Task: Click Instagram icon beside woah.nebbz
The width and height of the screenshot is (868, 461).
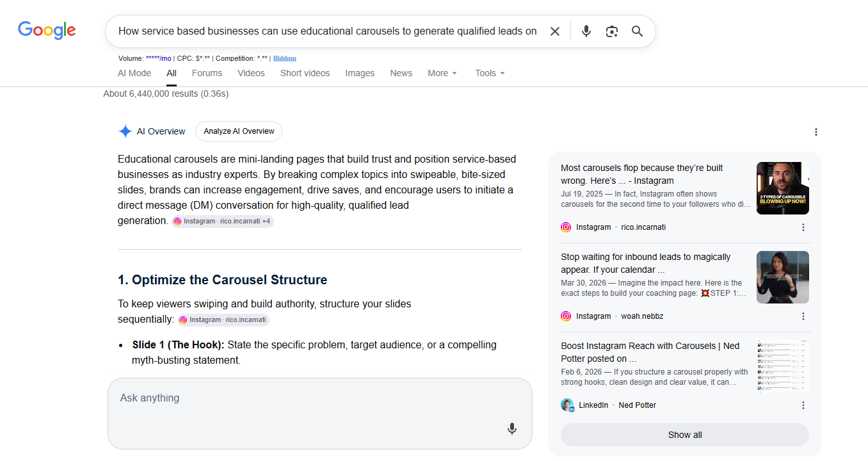Action: [x=566, y=316]
